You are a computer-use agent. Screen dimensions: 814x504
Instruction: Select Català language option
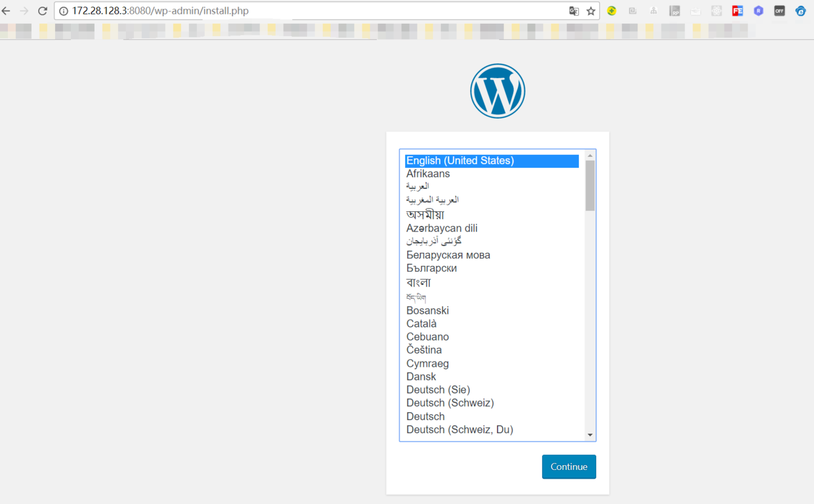click(492, 324)
